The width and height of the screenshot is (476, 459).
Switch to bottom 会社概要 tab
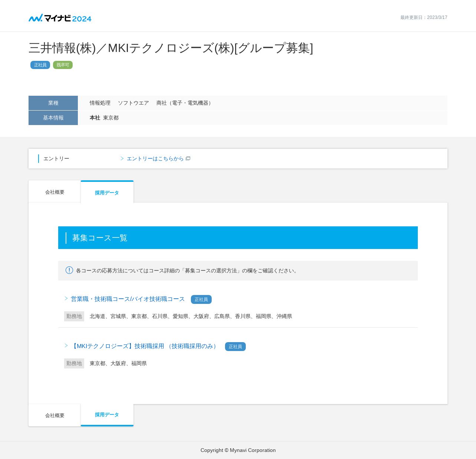[54, 415]
